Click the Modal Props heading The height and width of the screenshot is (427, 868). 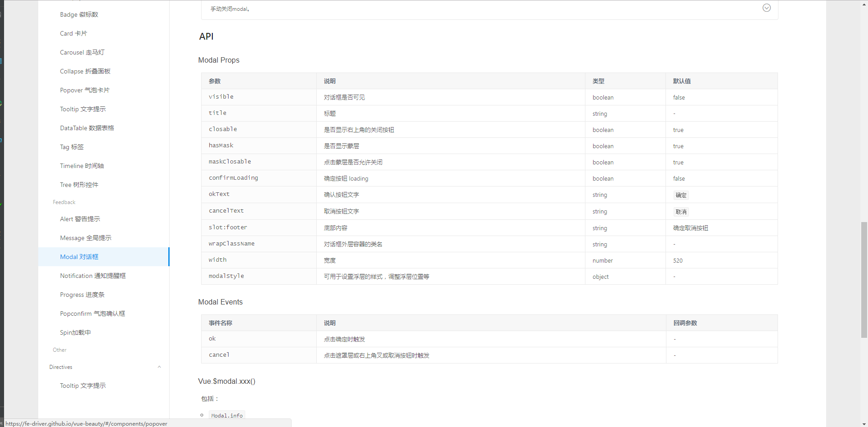(x=219, y=60)
